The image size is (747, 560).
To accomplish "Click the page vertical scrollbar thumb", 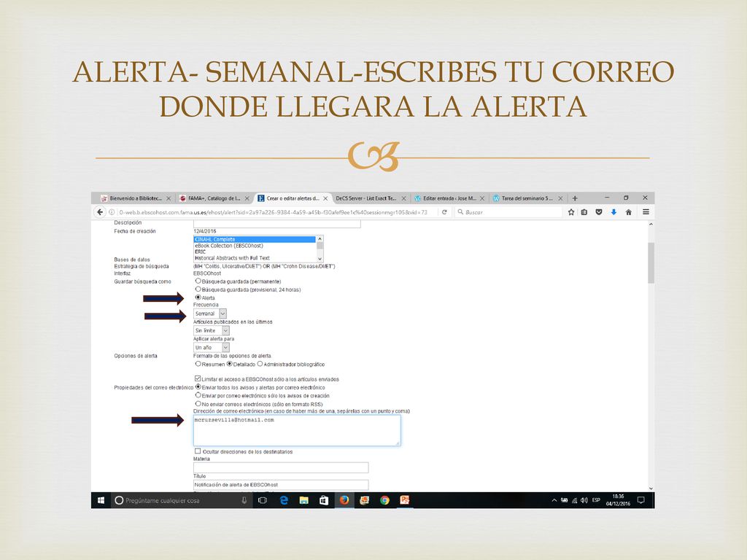I will click(651, 262).
